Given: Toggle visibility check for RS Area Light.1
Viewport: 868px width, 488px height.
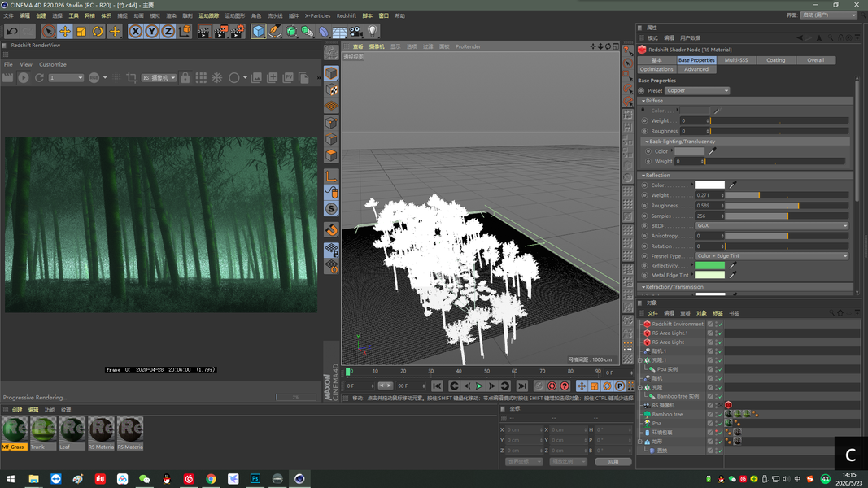Looking at the screenshot, I should tap(719, 333).
